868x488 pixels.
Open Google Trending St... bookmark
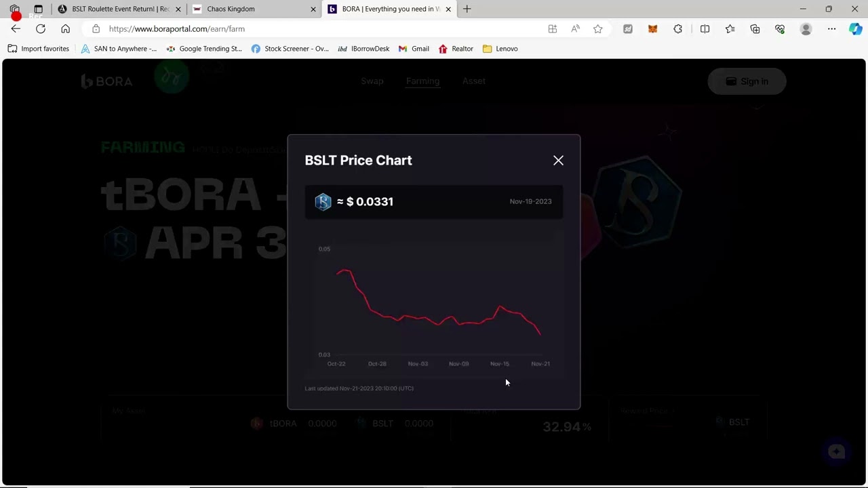pos(204,49)
